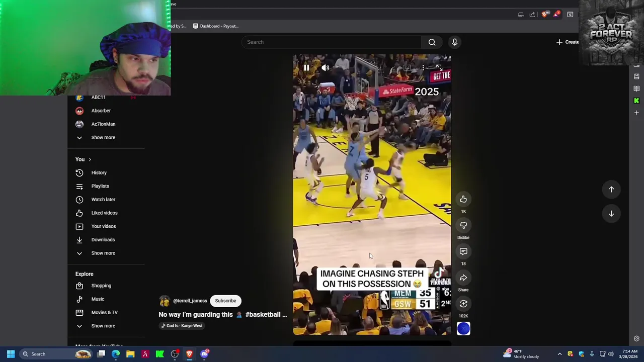Share this Short via arrow icon

click(x=463, y=278)
